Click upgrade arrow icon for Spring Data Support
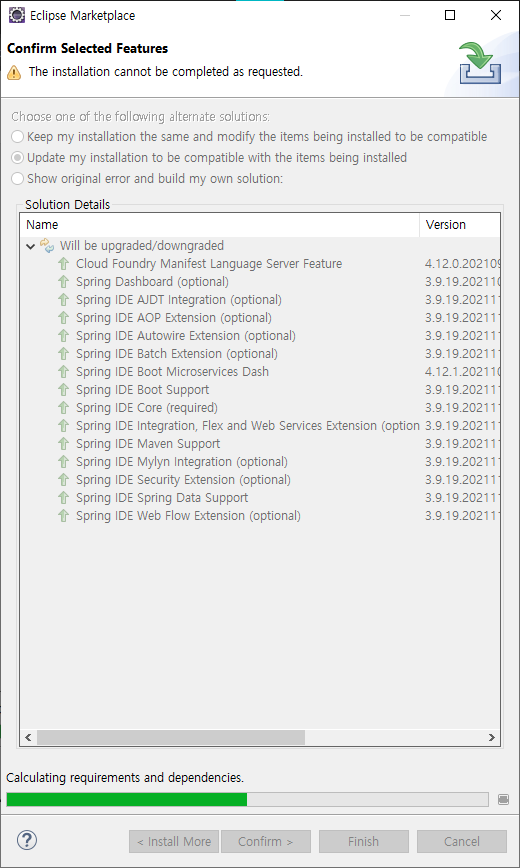The width and height of the screenshot is (520, 868). (x=64, y=498)
